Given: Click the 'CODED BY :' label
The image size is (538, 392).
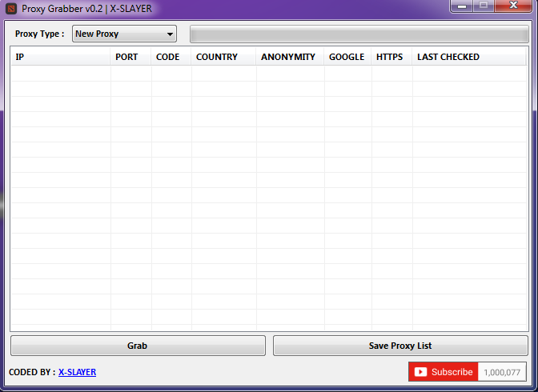Looking at the screenshot, I should coord(32,372).
